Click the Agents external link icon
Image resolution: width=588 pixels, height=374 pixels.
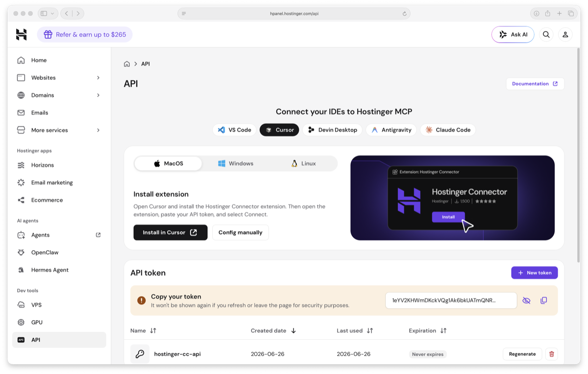click(98, 235)
